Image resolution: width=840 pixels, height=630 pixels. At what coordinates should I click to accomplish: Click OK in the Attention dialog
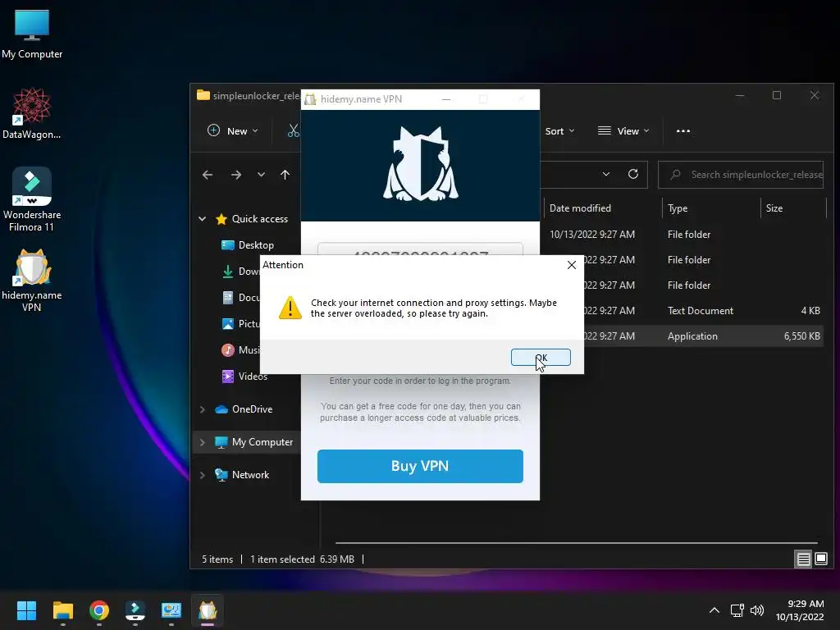541,358
